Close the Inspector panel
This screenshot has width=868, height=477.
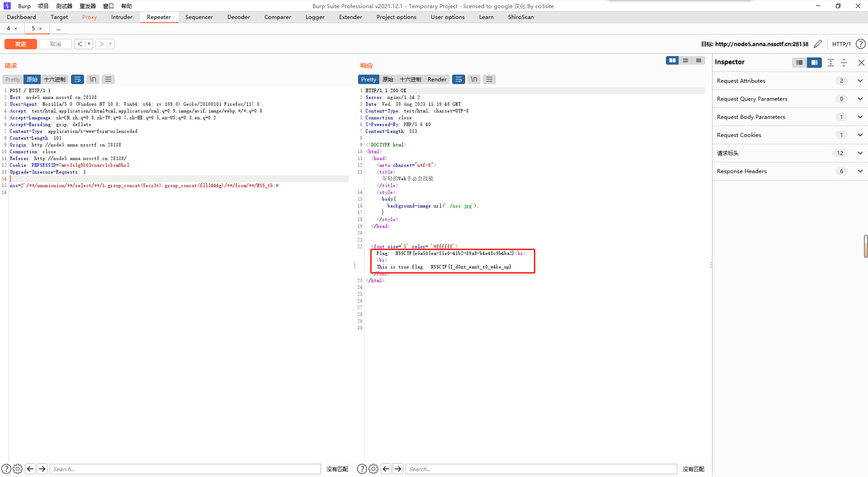[861, 62]
